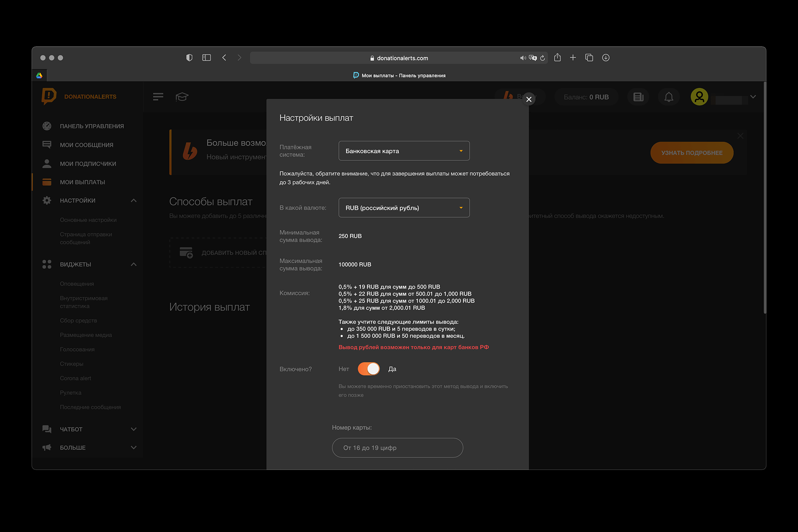The image size is (798, 532).
Task: Click the payouts card icon
Action: 47,182
